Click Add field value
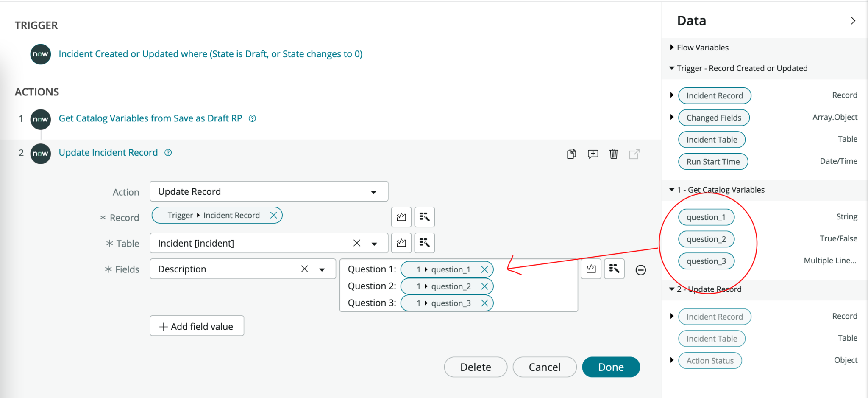This screenshot has height=398, width=868. click(x=197, y=326)
